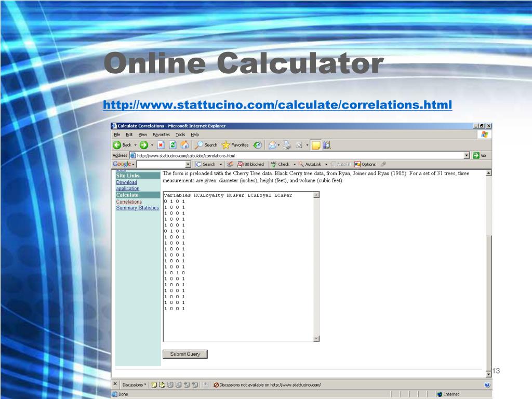Viewport: 532px width, 399px height.
Task: Open the Back button history dropdown arrow
Action: click(136, 145)
